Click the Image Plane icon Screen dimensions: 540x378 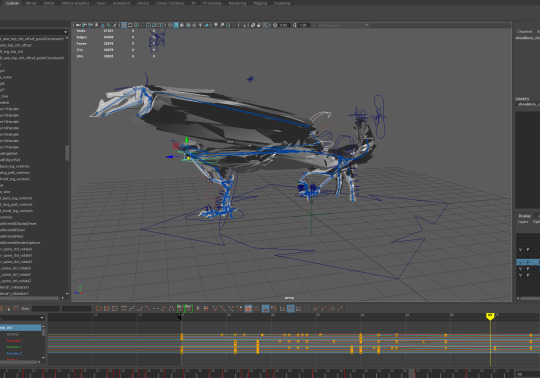[103, 25]
